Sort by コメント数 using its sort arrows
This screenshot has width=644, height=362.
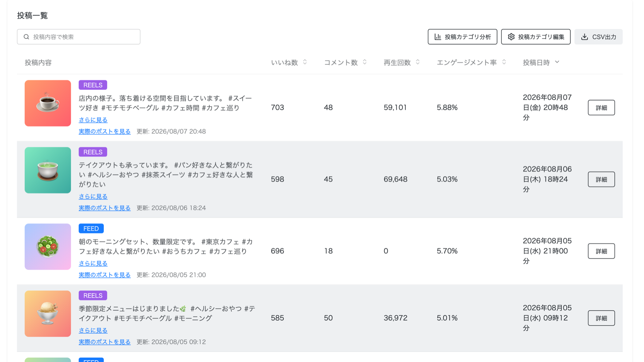tap(365, 62)
